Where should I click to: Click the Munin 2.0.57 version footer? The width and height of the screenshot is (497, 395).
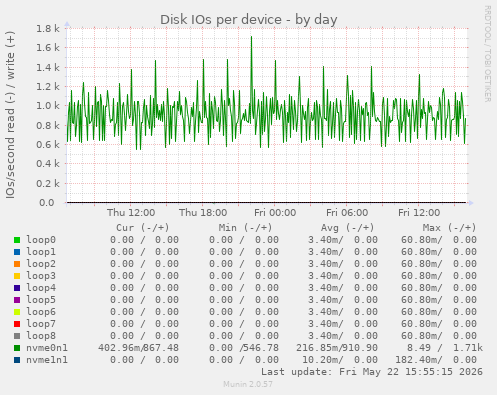click(x=248, y=384)
